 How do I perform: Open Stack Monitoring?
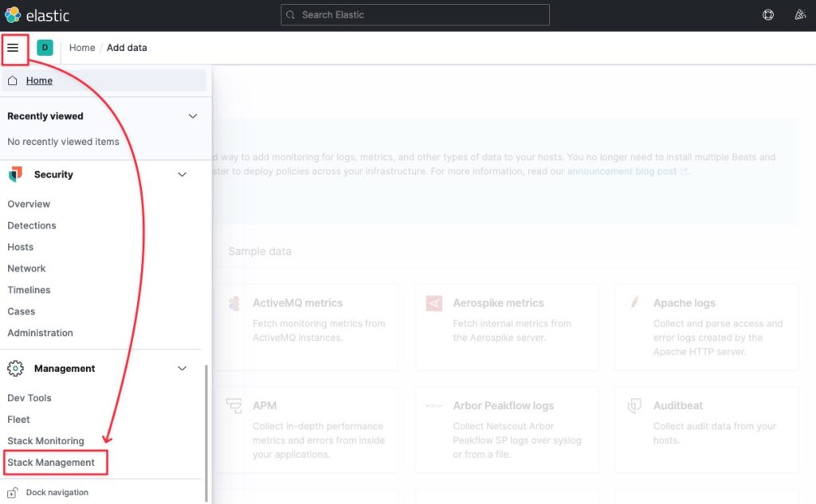point(45,441)
